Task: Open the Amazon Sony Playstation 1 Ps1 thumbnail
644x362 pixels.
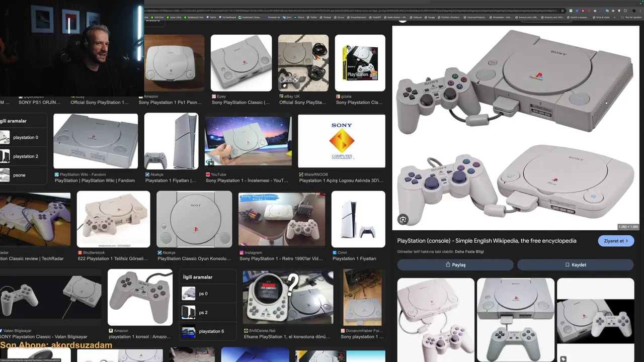Action: pos(175,63)
